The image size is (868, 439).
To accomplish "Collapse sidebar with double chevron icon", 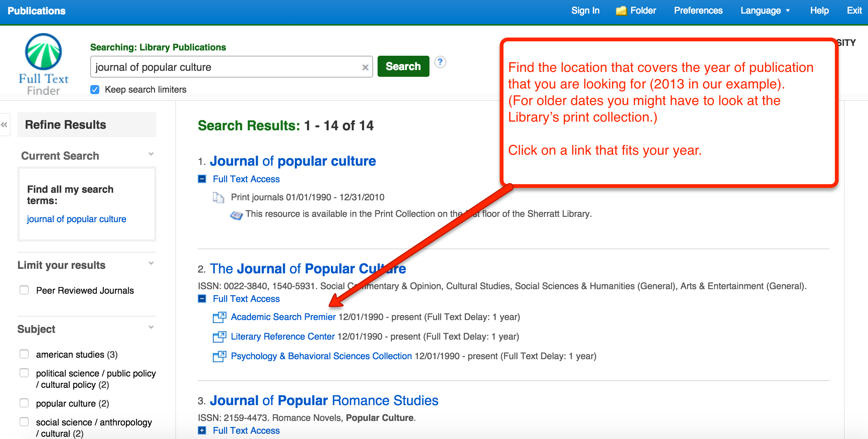I will coord(4,125).
